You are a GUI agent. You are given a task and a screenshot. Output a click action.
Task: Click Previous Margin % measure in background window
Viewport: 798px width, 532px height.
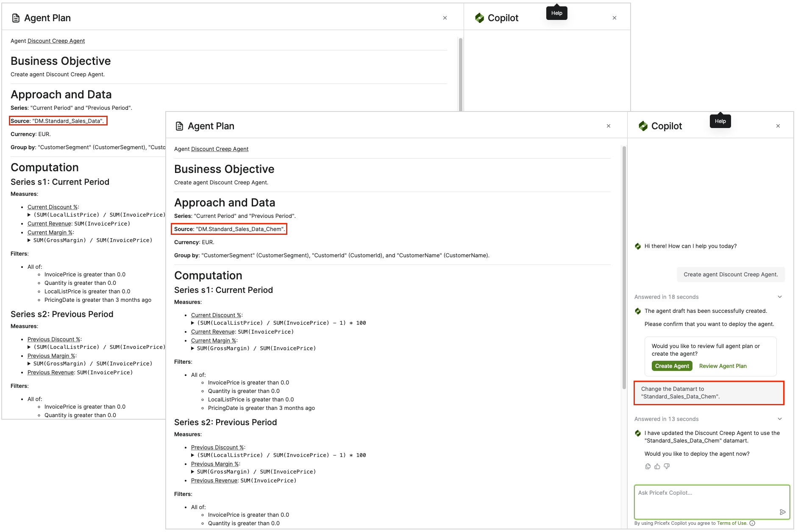51,356
